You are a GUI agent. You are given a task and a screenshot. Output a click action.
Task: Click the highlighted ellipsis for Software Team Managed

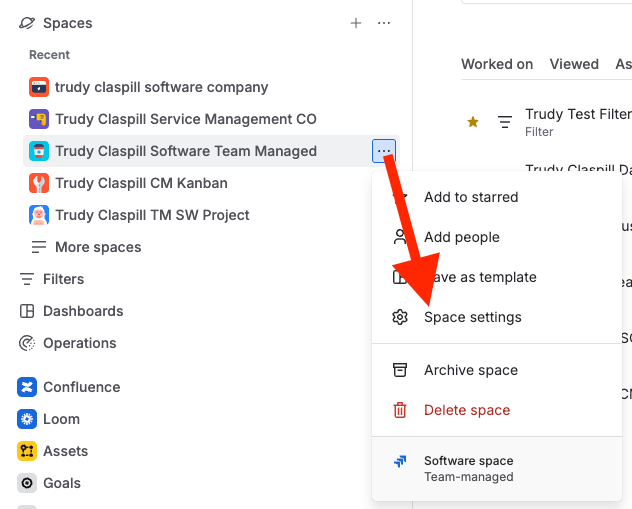coord(384,151)
